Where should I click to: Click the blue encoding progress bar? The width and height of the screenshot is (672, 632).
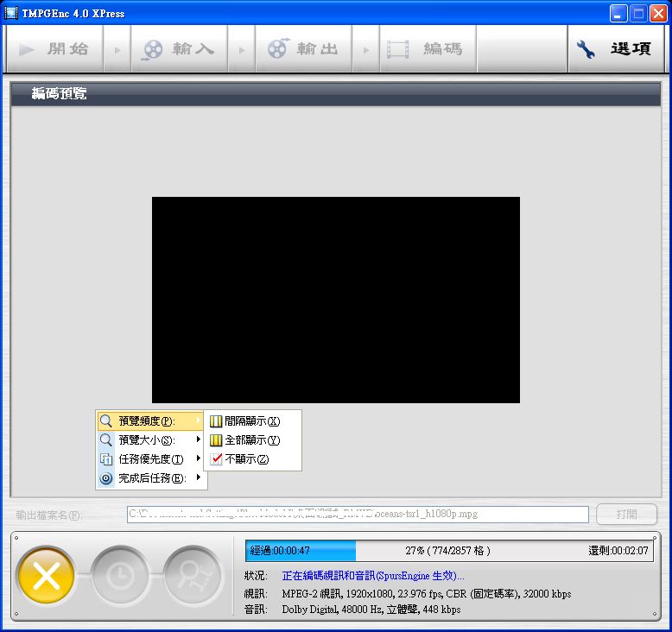[x=449, y=551]
